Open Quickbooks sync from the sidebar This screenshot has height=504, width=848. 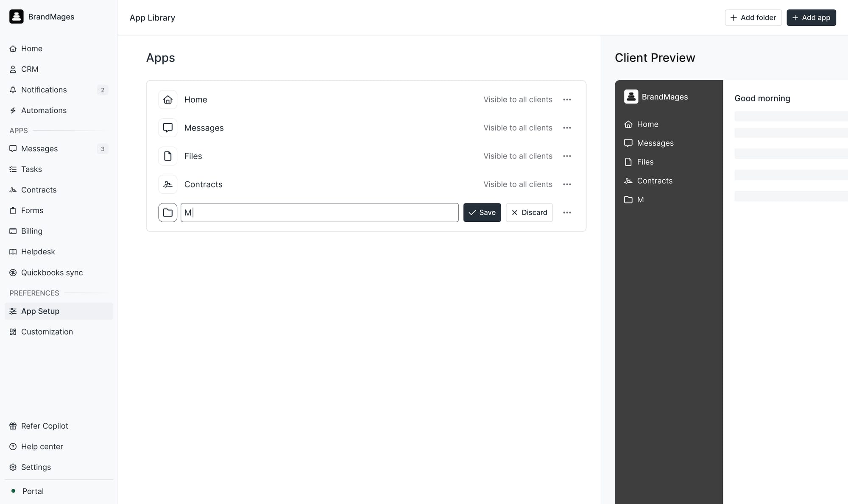pos(52,273)
